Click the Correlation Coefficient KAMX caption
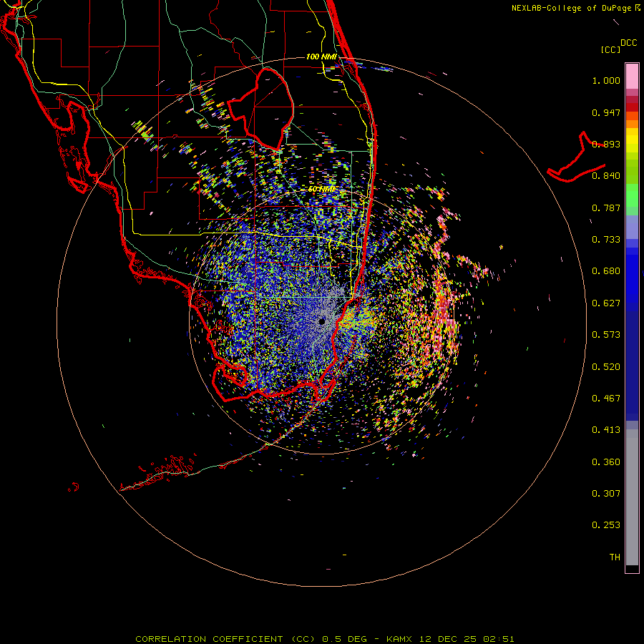 pyautogui.click(x=325, y=639)
